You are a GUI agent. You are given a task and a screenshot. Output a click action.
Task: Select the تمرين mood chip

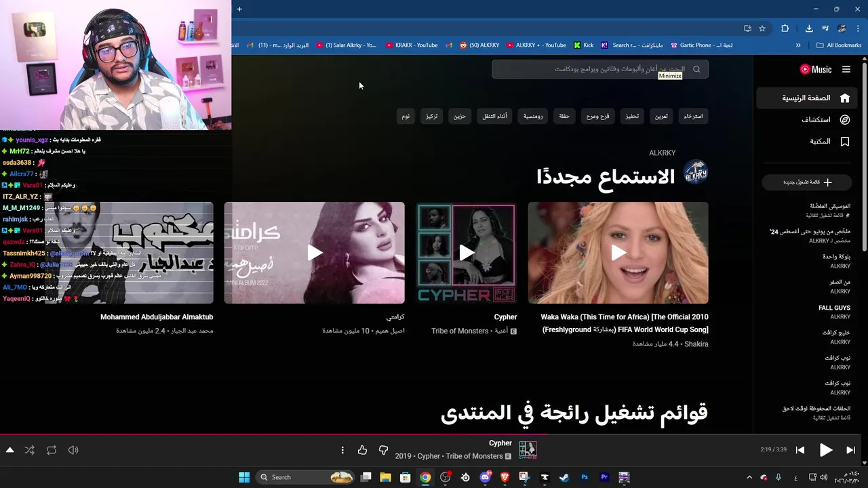pyautogui.click(x=661, y=116)
